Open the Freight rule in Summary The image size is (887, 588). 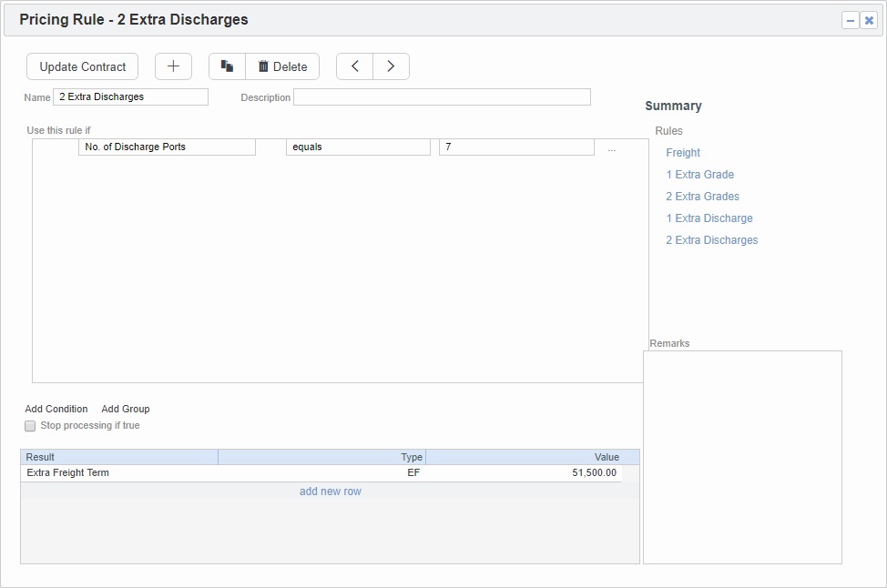(x=683, y=153)
